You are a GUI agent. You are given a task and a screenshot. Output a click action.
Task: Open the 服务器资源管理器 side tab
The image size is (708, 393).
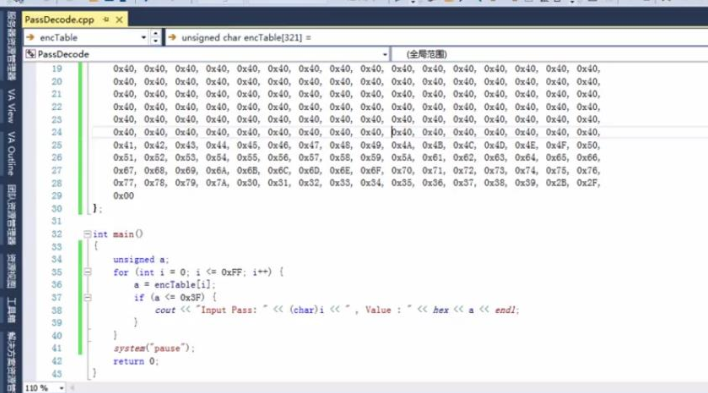[12, 46]
